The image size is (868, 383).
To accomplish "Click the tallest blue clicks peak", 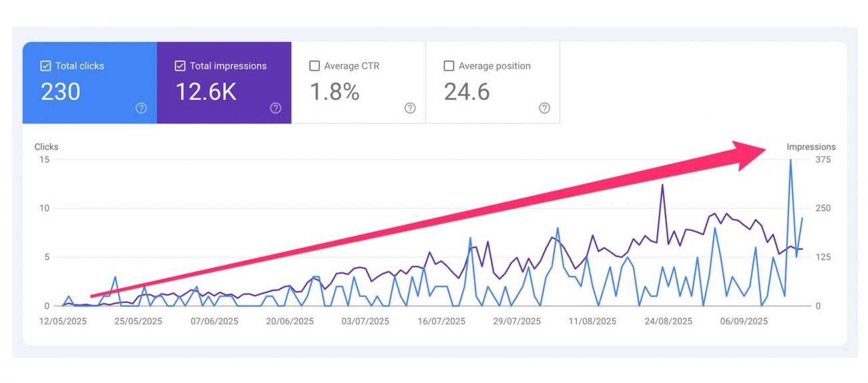I will tap(791, 161).
